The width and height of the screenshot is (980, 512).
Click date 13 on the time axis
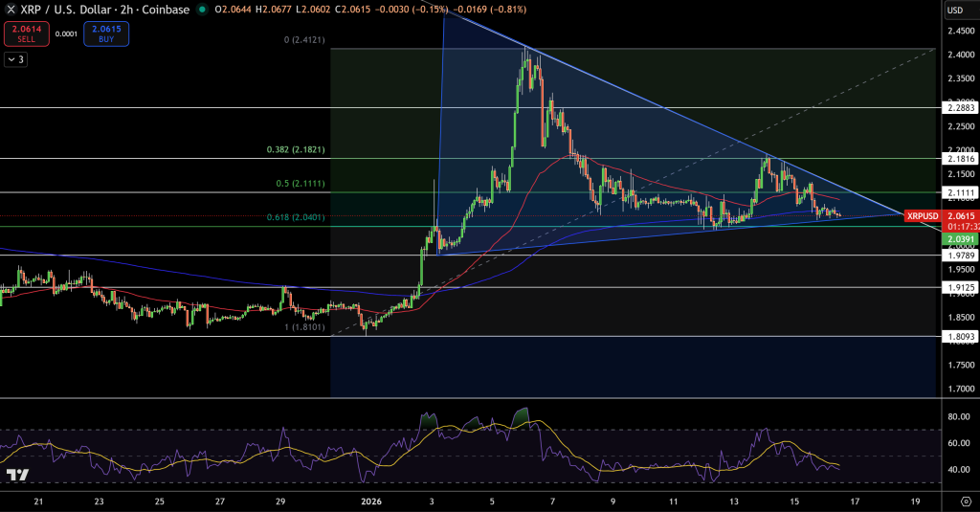733,501
